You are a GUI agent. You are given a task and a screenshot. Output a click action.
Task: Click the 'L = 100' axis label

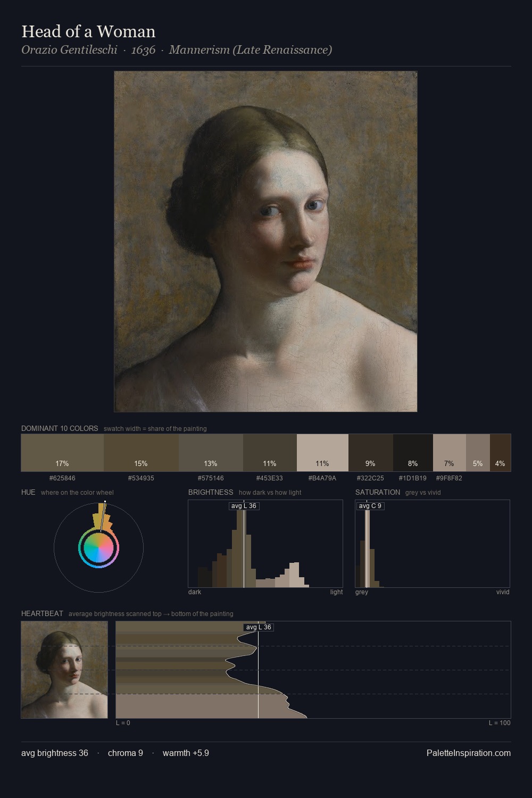(500, 723)
